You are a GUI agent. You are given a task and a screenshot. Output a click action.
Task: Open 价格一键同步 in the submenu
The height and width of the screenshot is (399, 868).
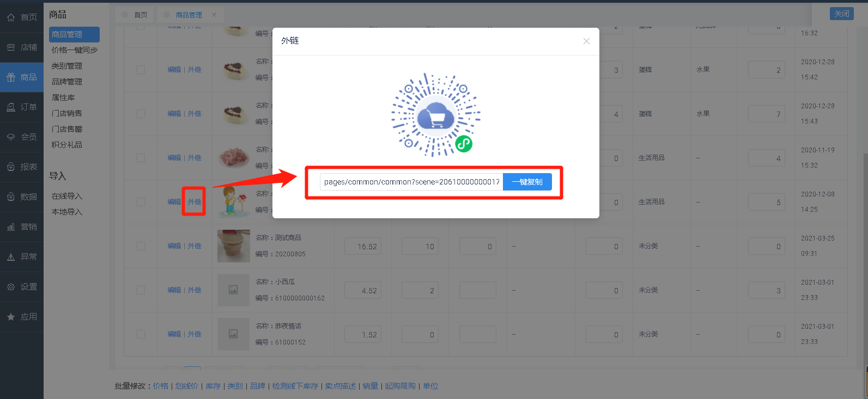75,50
